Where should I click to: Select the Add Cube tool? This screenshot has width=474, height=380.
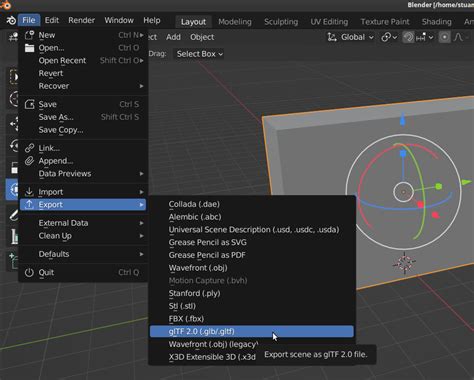point(13,261)
